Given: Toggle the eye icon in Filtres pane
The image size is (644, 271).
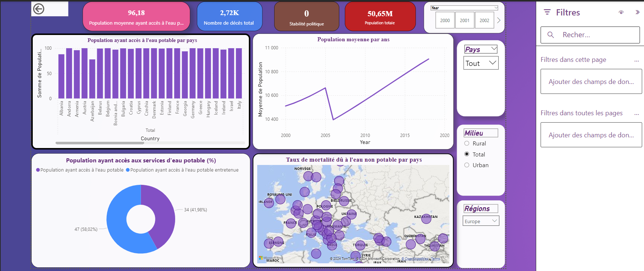Looking at the screenshot, I should 621,13.
